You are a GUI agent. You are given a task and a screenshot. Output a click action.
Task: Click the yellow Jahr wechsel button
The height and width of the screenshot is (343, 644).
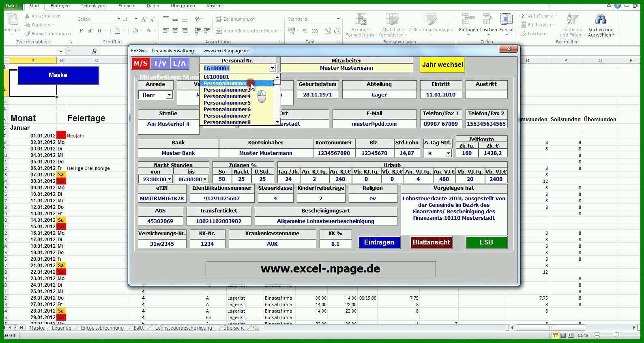point(442,65)
